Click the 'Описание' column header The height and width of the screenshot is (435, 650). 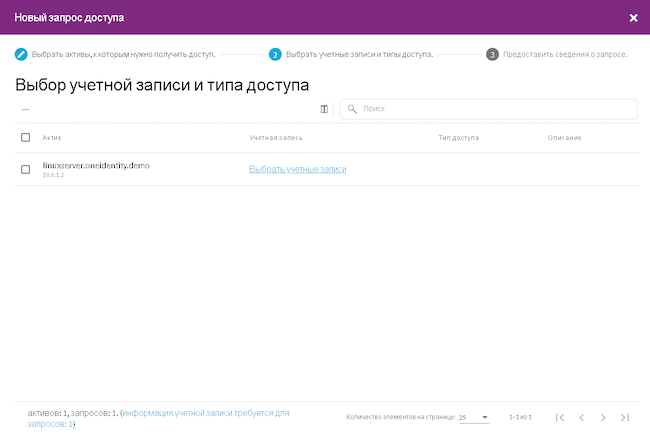click(x=564, y=138)
